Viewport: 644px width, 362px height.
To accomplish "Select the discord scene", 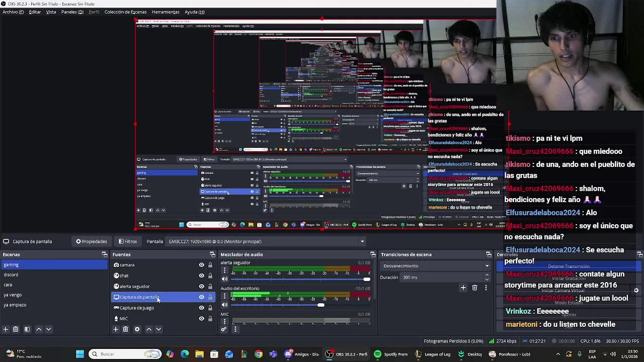I will click(x=54, y=275).
